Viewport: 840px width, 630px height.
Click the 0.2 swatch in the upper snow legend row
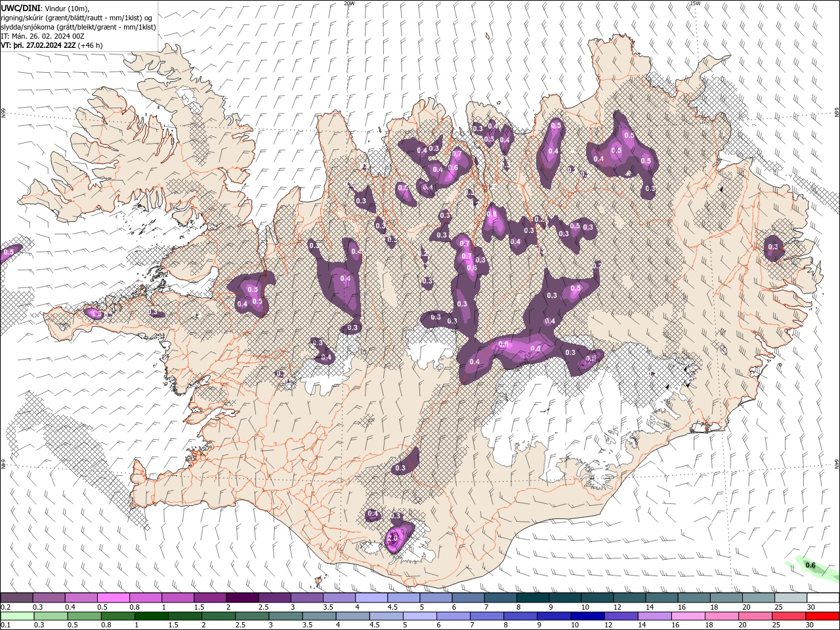(x=17, y=598)
